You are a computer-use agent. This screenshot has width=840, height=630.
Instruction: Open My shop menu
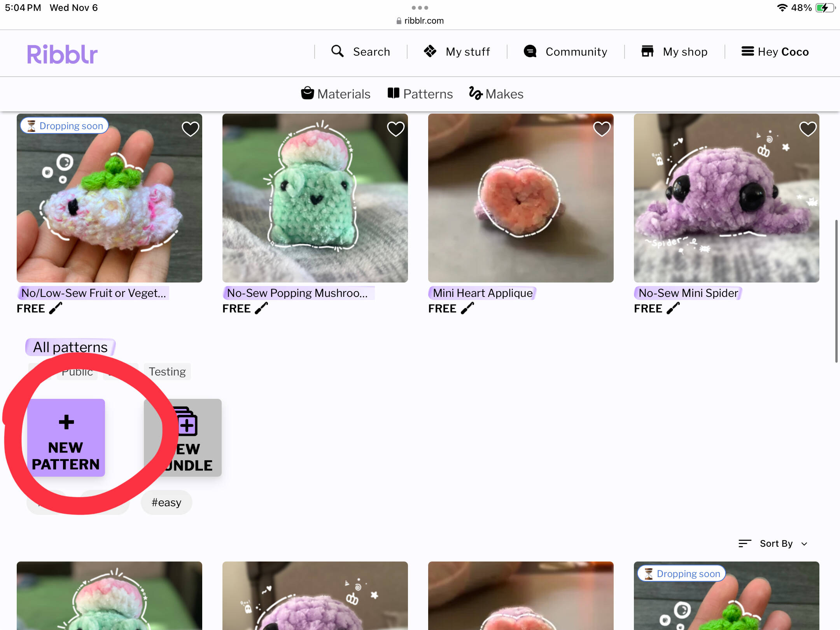coord(685,52)
